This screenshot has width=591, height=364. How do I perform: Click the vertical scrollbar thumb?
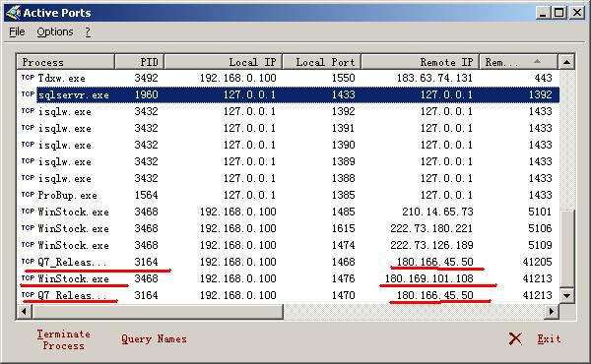point(566,249)
